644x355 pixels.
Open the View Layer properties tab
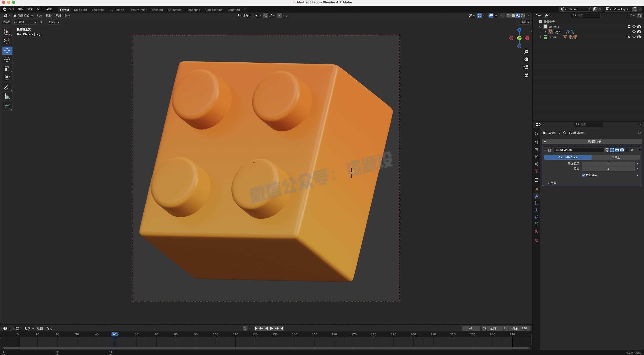(x=536, y=157)
